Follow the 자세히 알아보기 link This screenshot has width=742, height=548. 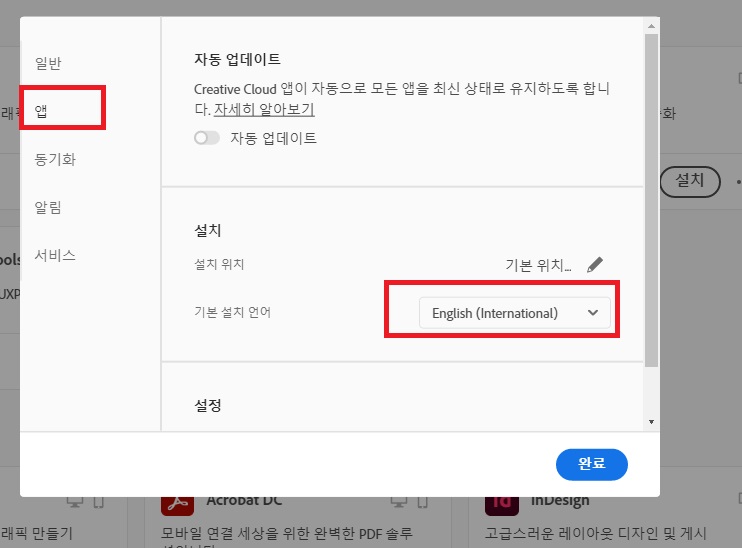264,109
